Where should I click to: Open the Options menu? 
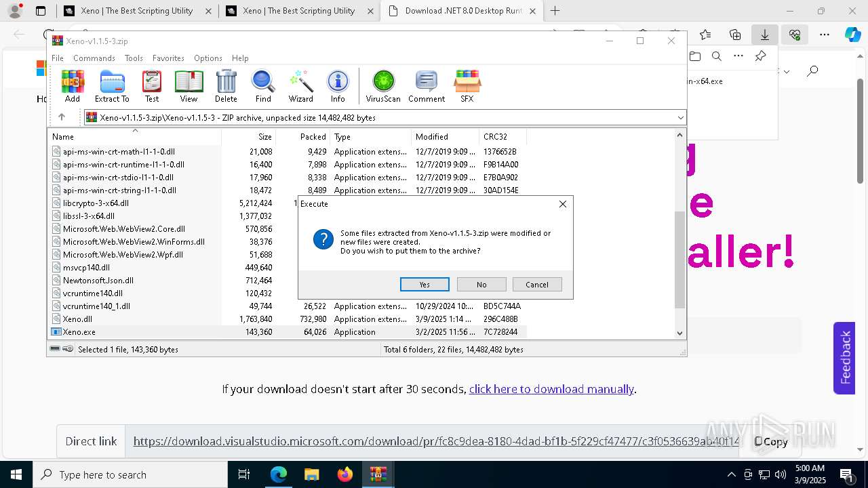click(x=208, y=58)
